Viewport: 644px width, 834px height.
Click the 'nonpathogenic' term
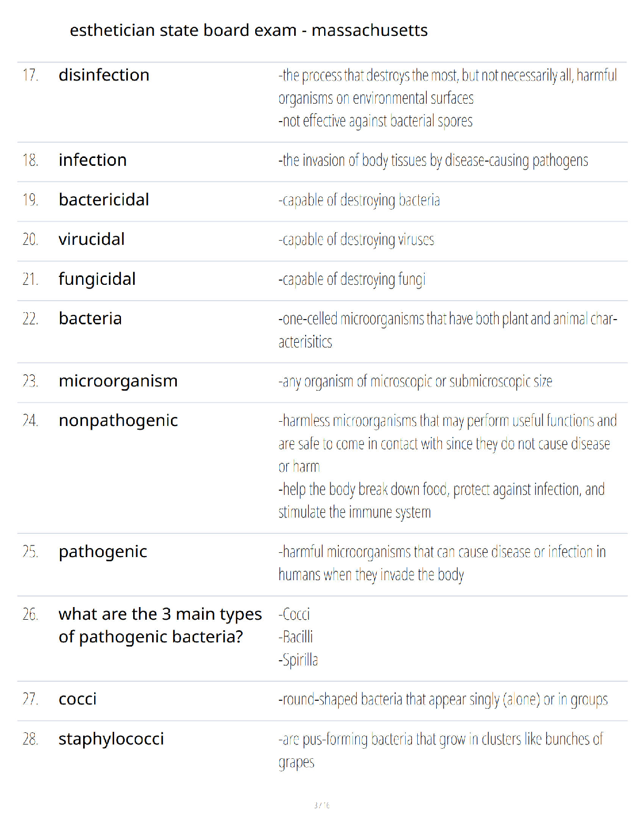click(x=118, y=421)
